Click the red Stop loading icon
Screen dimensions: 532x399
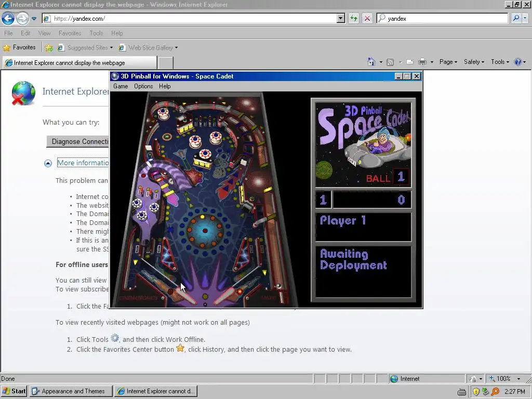tap(367, 19)
